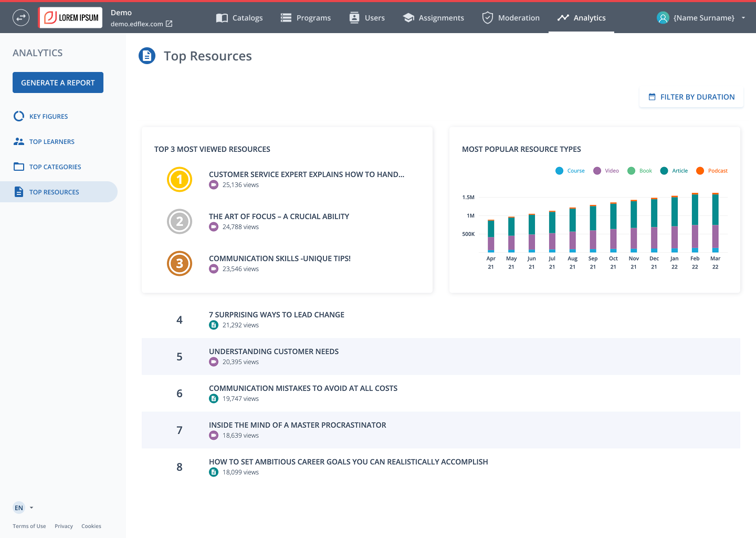Expand the {Name Surname} account dropdown arrow
This screenshot has height=538, width=756.
click(743, 18)
